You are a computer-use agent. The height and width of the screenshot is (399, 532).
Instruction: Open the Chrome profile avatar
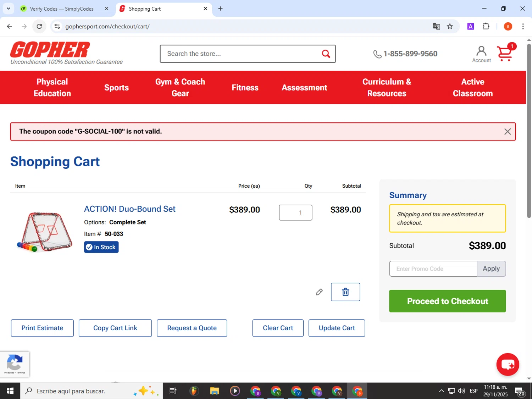[508, 26]
